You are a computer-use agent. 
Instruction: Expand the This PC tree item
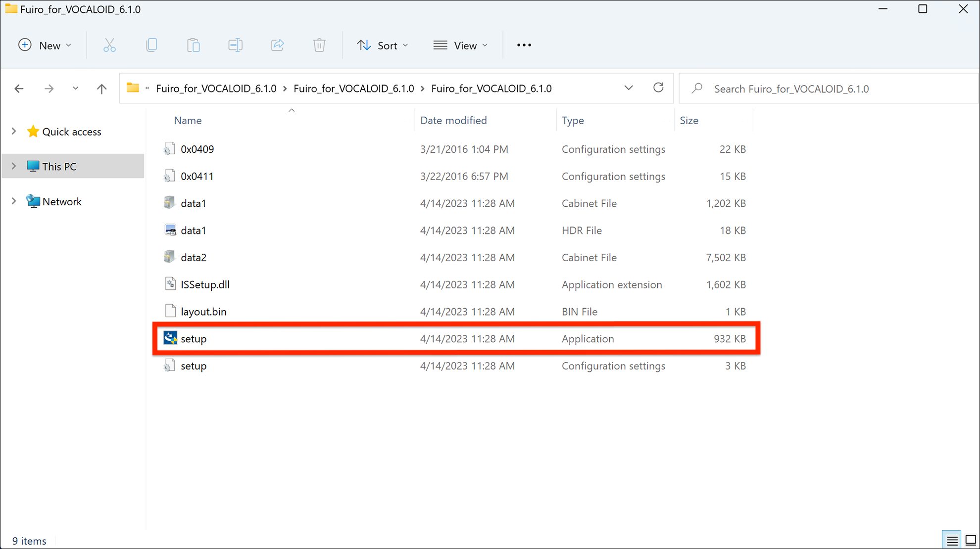13,166
